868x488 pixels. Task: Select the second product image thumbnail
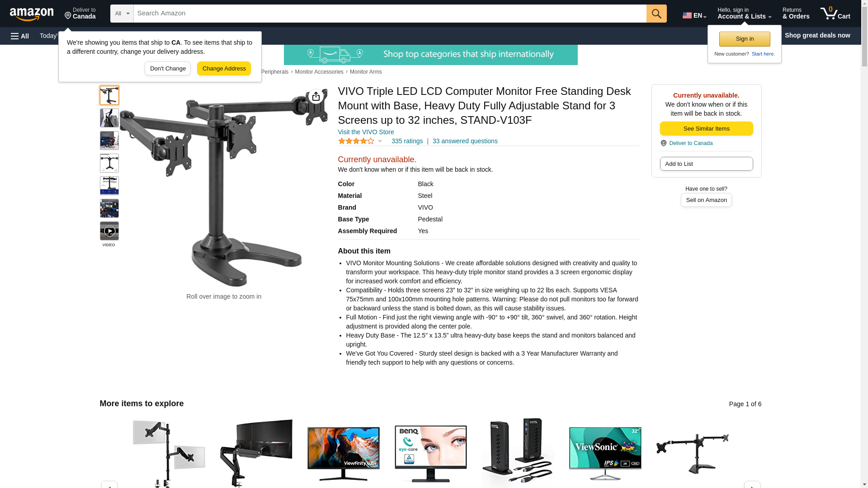click(x=109, y=118)
